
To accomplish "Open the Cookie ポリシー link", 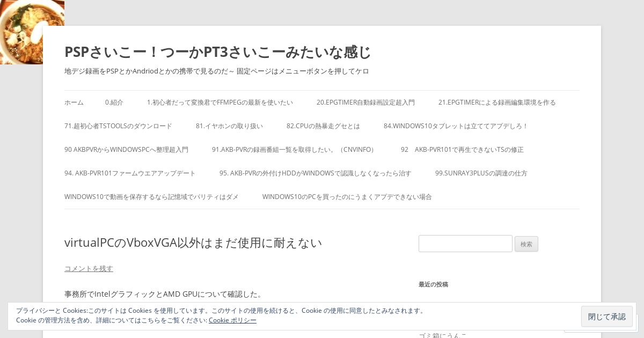I will 232,320.
